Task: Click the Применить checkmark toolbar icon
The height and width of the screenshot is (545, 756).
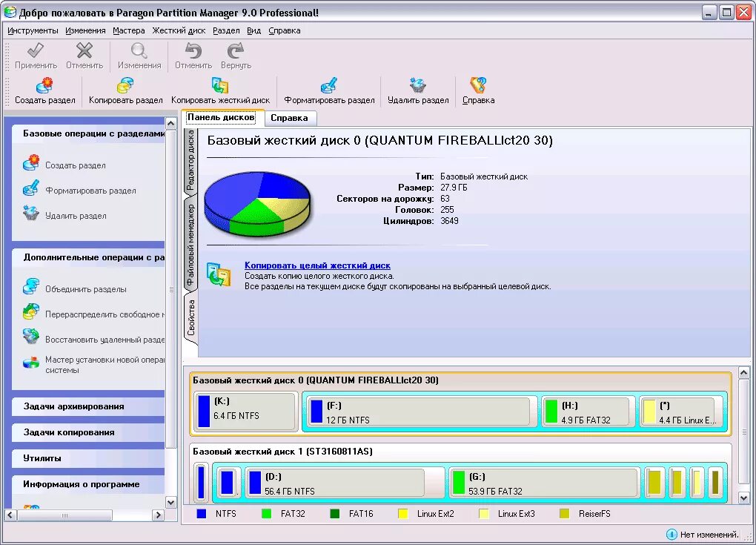Action: coord(36,50)
